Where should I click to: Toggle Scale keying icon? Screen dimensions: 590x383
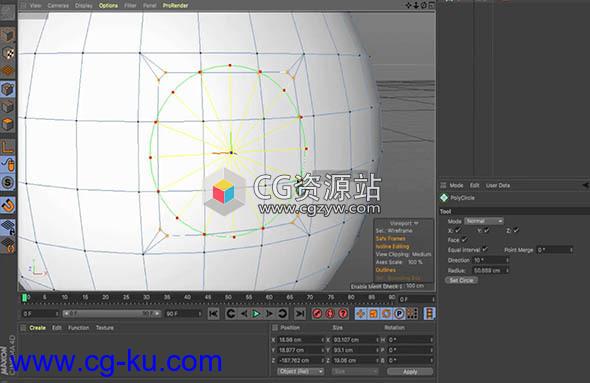coord(373,313)
